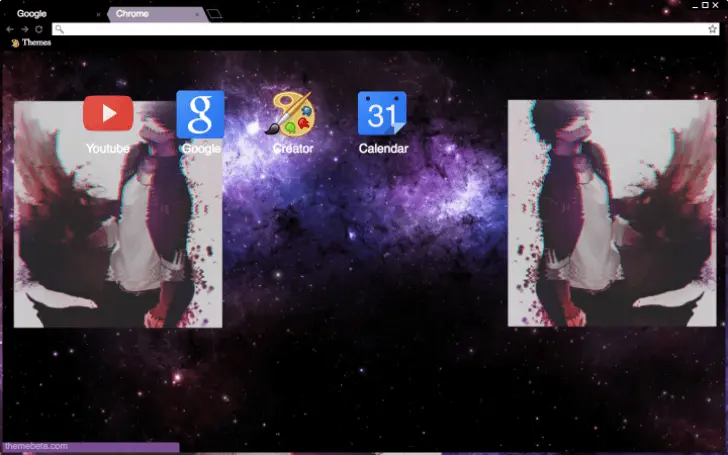Click the Themes bookmark icon
The height and width of the screenshot is (455, 728).
coord(14,43)
